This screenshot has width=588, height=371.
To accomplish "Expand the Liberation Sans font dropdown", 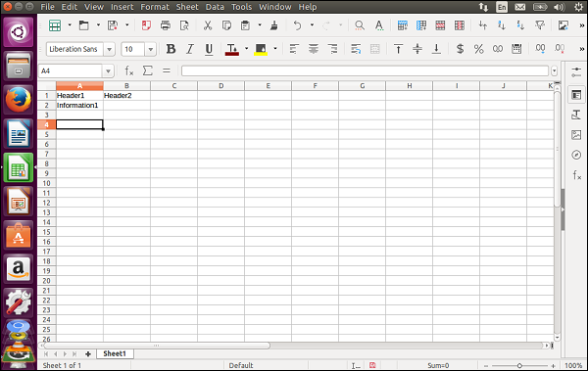I will click(x=109, y=49).
